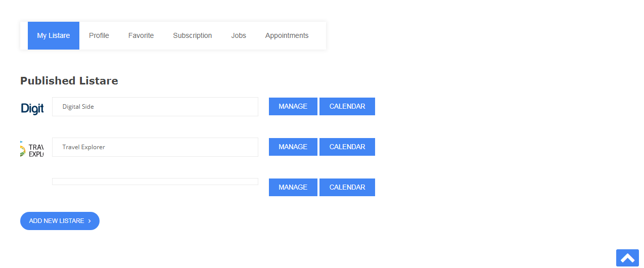Click Manage for Travel Explorer listing
The height and width of the screenshot is (268, 644).
pyautogui.click(x=293, y=147)
